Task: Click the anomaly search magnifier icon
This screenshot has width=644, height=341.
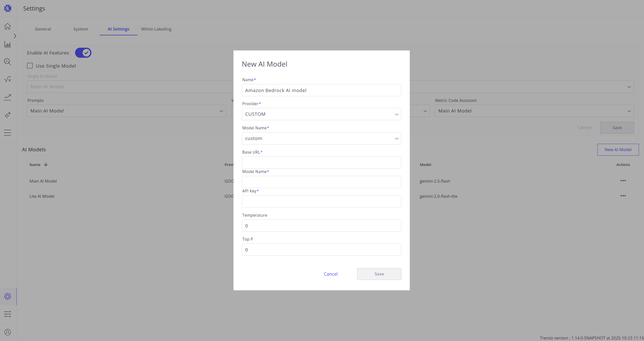Action: [x=8, y=62]
